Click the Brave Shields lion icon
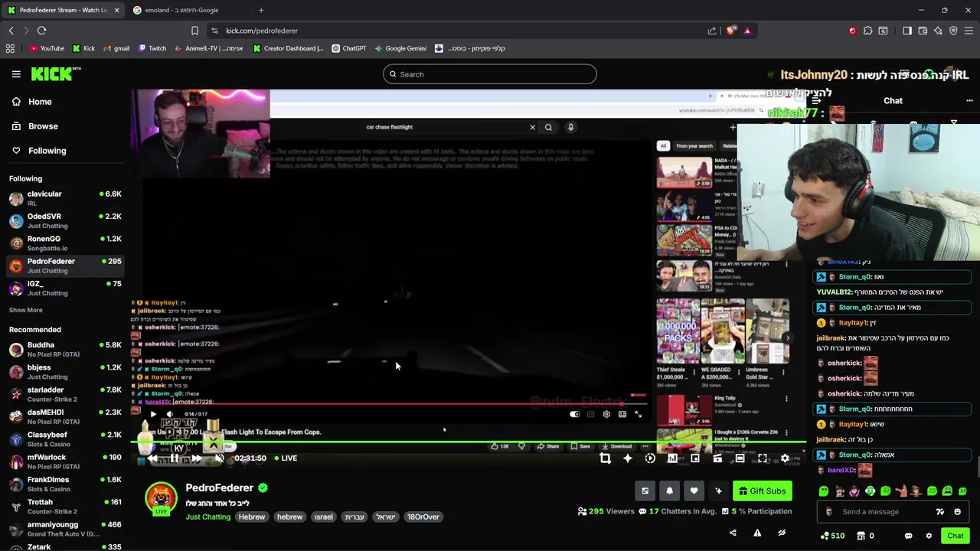Viewport: 980px width, 551px height. click(x=731, y=31)
